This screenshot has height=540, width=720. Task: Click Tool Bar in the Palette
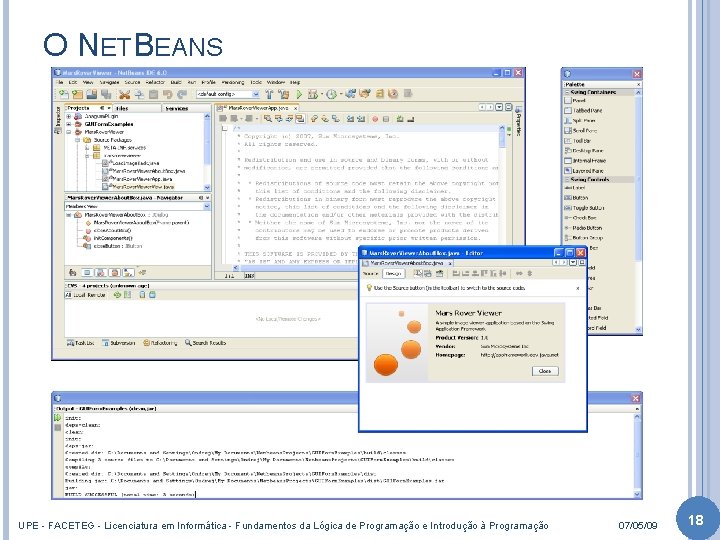click(x=577, y=141)
